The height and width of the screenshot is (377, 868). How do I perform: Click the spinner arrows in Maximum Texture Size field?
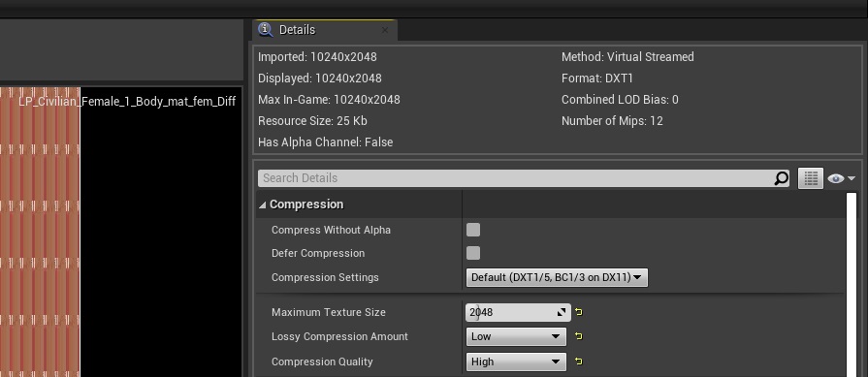tap(562, 312)
